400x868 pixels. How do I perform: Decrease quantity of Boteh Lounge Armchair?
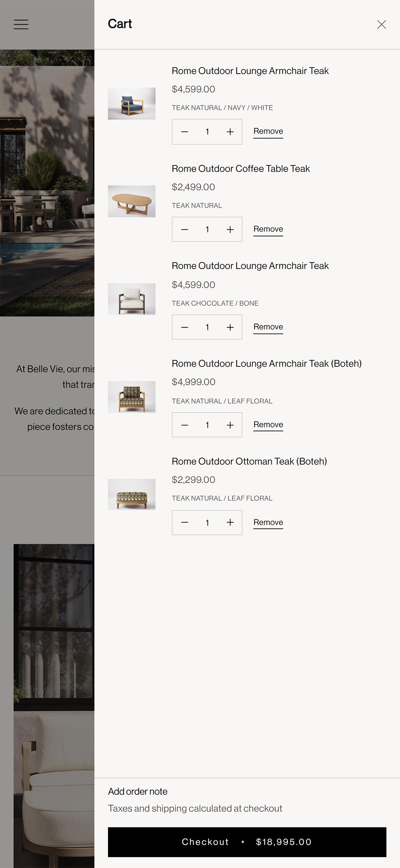coord(185,425)
